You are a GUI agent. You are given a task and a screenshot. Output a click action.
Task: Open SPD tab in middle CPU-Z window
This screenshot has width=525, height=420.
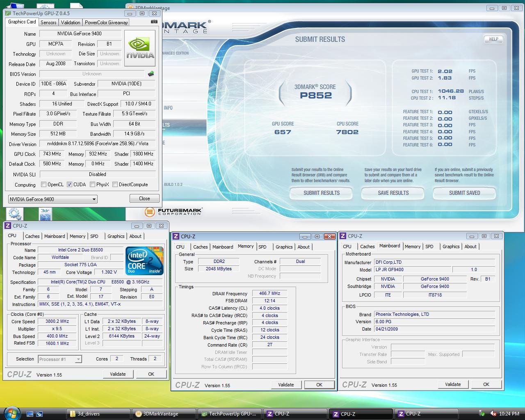pyautogui.click(x=262, y=247)
